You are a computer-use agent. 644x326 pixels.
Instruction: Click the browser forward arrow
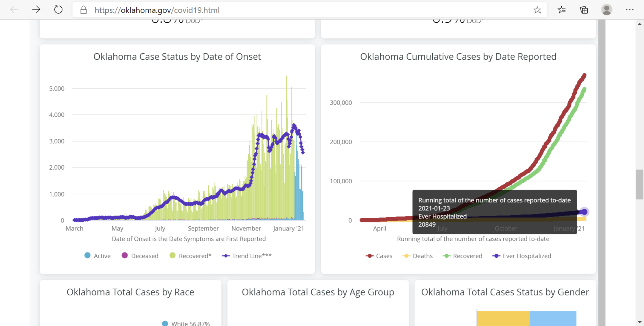coord(36,10)
